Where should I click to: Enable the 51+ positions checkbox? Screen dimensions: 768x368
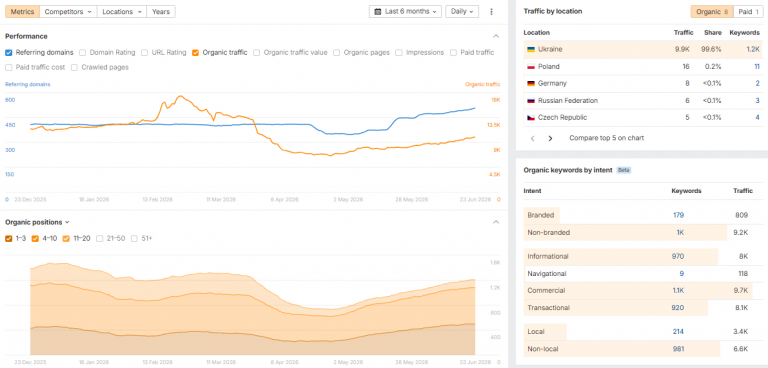[x=134, y=239]
